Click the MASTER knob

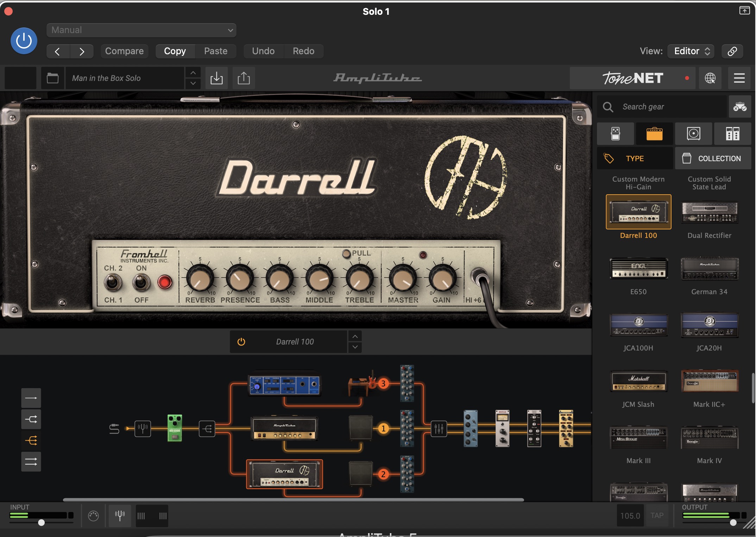point(403,278)
